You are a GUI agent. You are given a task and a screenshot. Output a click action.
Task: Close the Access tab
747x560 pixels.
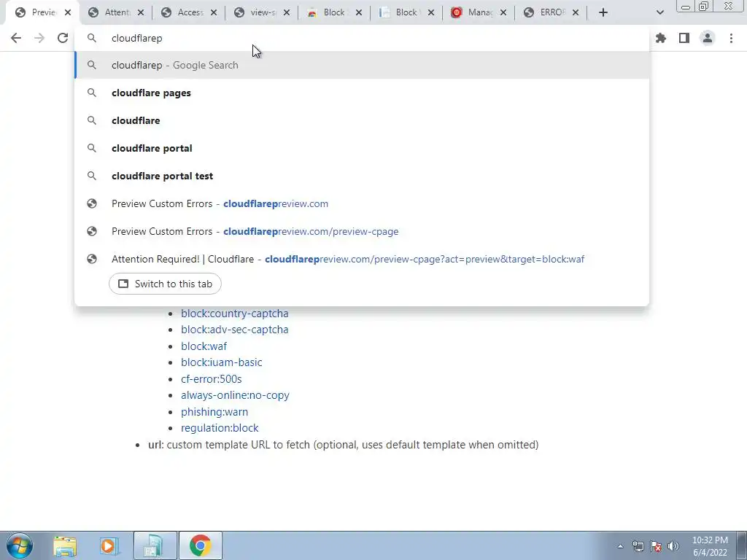[x=214, y=12]
